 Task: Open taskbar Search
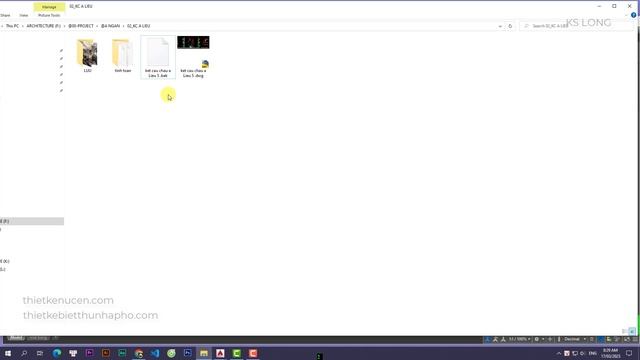pyautogui.click(x=24, y=353)
